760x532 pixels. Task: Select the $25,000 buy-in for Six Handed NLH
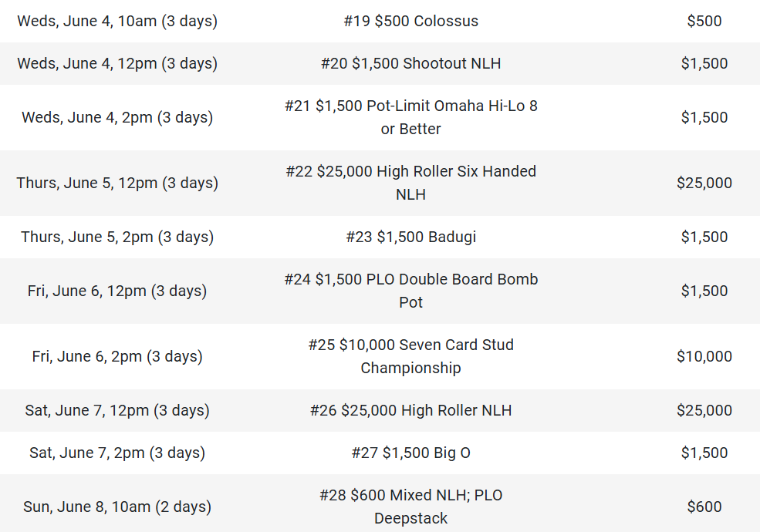(704, 183)
